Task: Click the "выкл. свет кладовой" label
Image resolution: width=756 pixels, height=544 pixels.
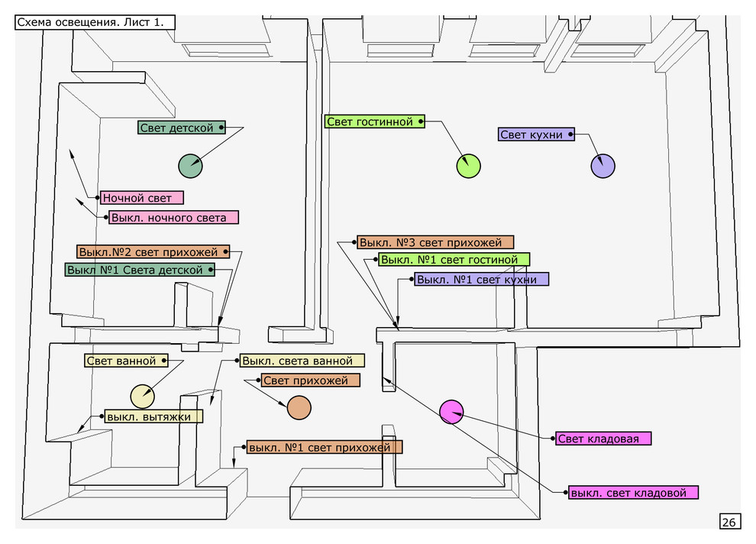Action: coord(633,493)
